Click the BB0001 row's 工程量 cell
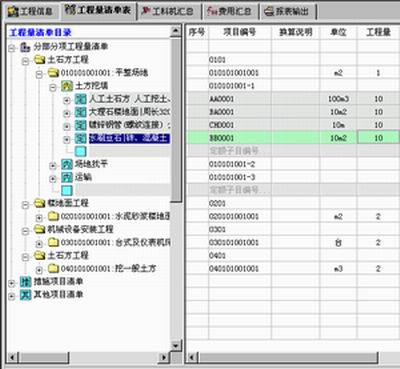400x369 pixels. coord(378,138)
